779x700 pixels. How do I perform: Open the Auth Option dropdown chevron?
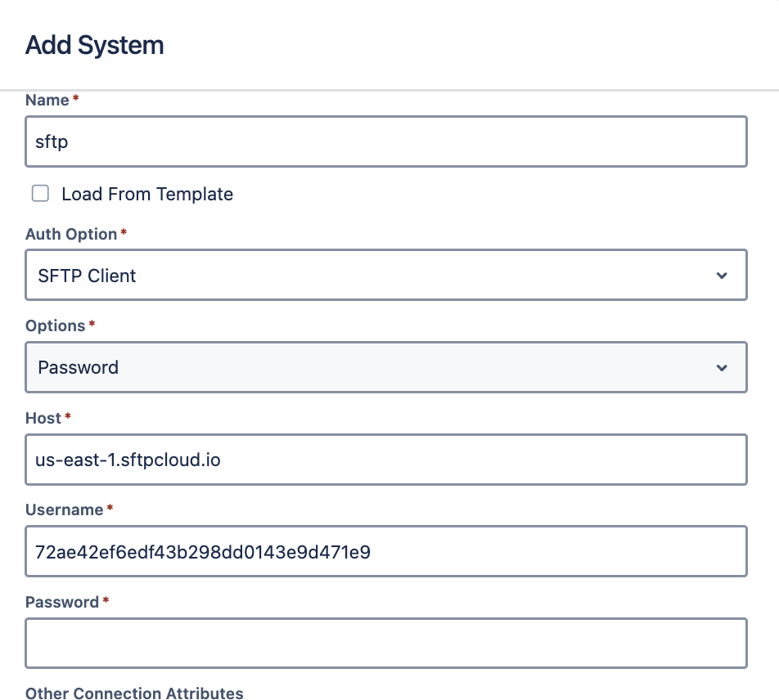point(722,276)
